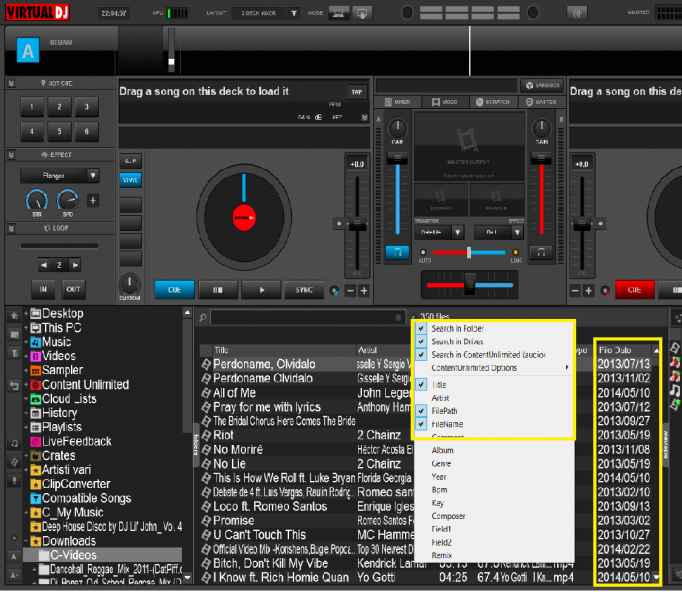682x600 pixels.
Task: Open the video transition dropdown
Action: (x=458, y=232)
